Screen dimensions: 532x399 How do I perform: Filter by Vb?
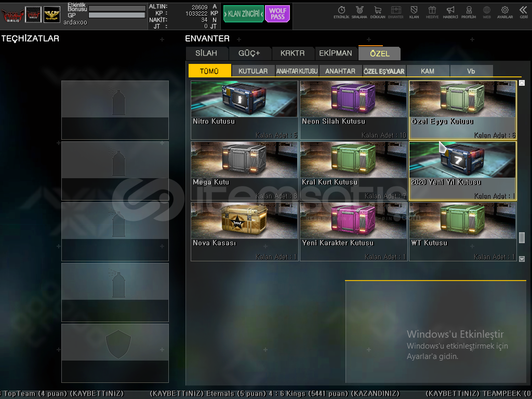pyautogui.click(x=471, y=71)
